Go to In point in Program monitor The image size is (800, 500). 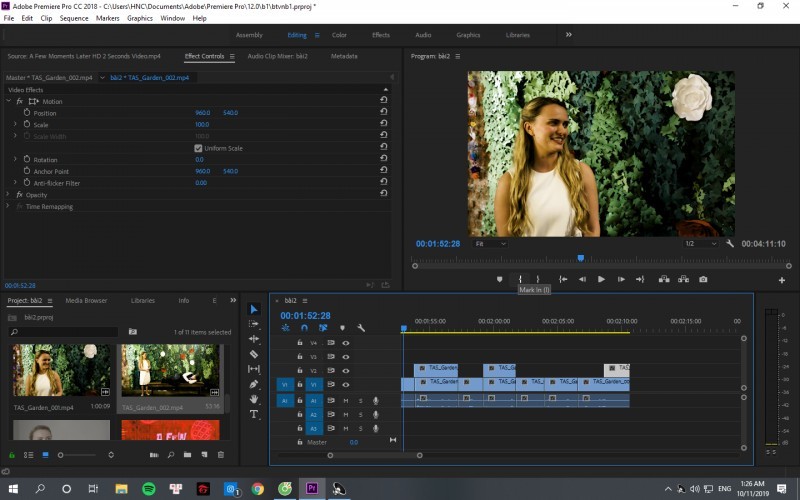(x=563, y=279)
